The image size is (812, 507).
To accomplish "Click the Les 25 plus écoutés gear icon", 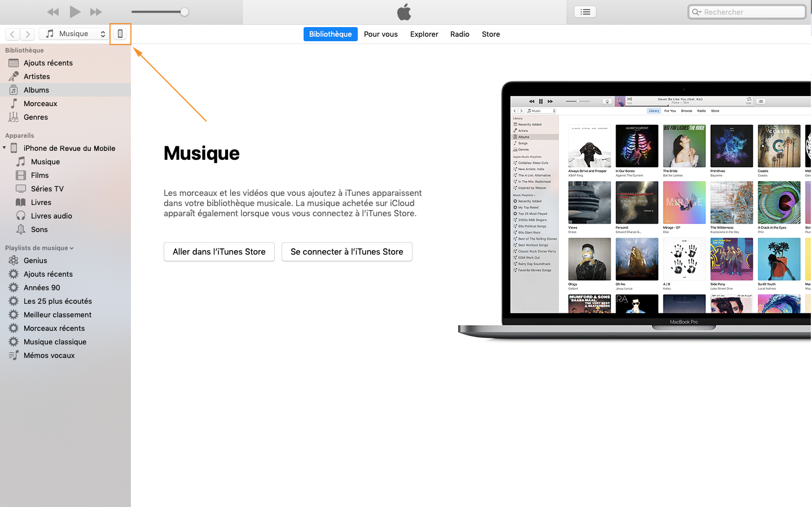I will click(14, 301).
